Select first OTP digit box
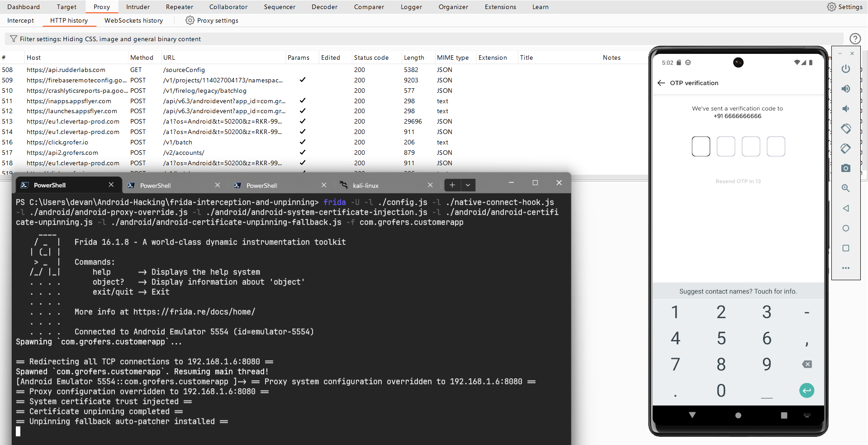 [701, 146]
